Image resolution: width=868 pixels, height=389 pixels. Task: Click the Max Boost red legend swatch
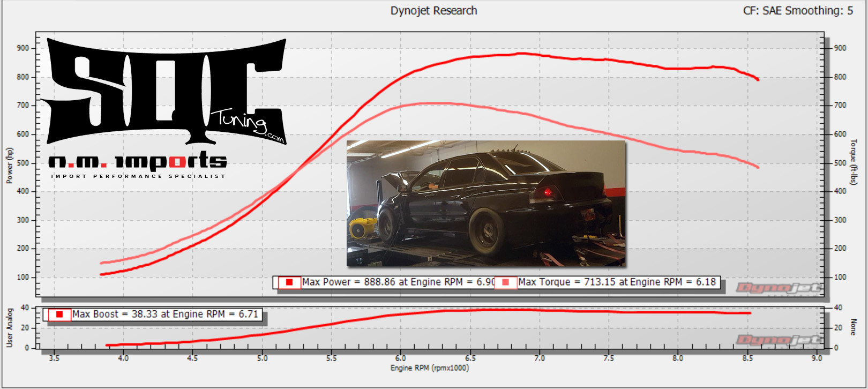[x=59, y=314]
